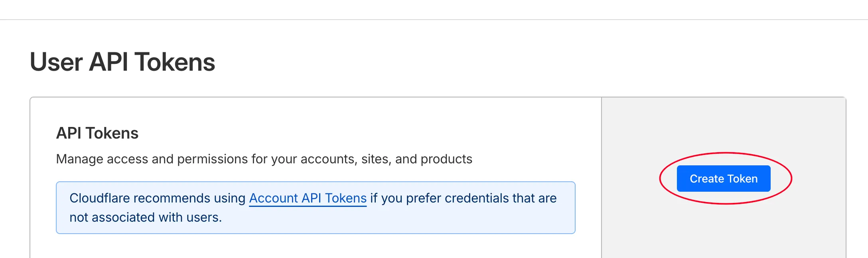Image resolution: width=868 pixels, height=258 pixels.
Task: Click the API Tokens section heading
Action: (97, 133)
